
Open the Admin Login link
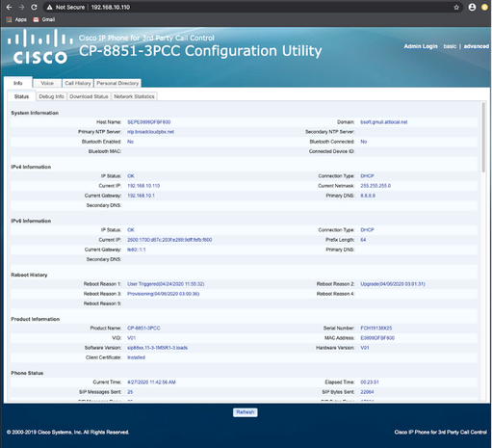point(421,46)
